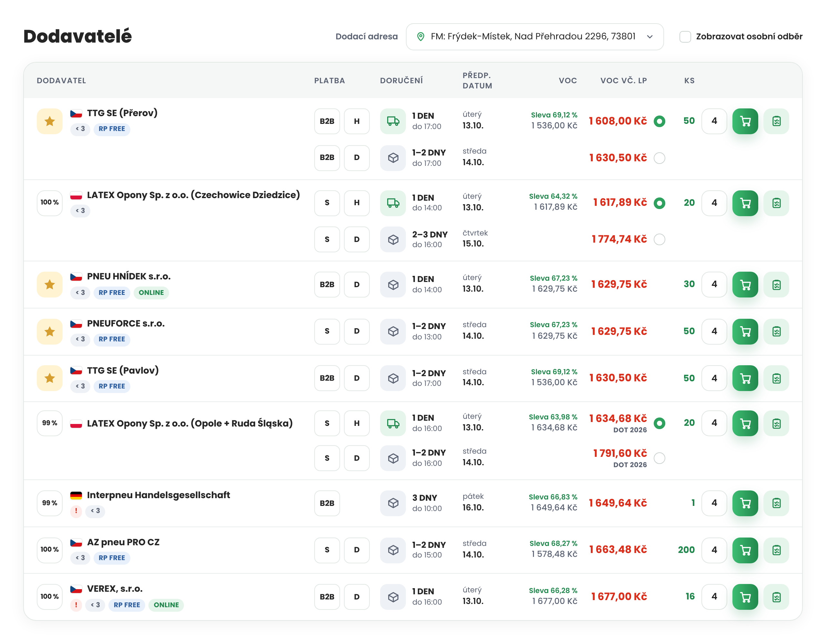
Task: Click clipboard icon for PNEU HNÍDEK row
Action: point(776,285)
